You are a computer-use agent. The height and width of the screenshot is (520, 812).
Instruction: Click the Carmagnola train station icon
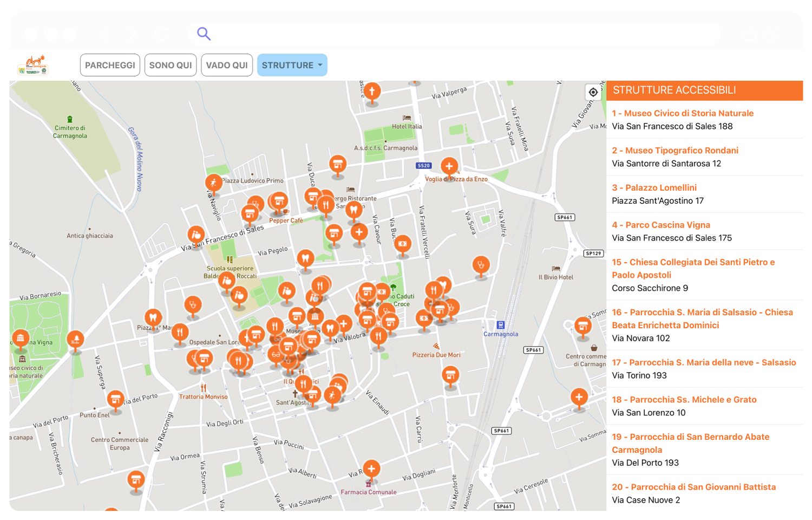click(501, 325)
